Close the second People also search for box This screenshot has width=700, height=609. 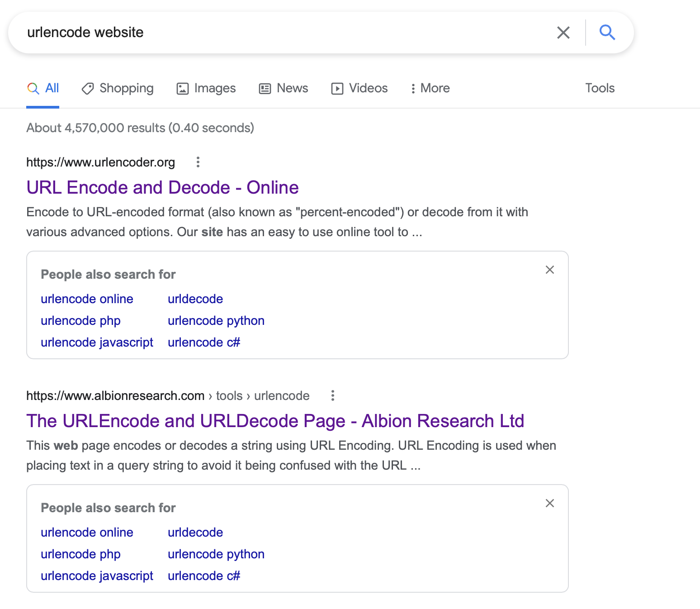549,503
